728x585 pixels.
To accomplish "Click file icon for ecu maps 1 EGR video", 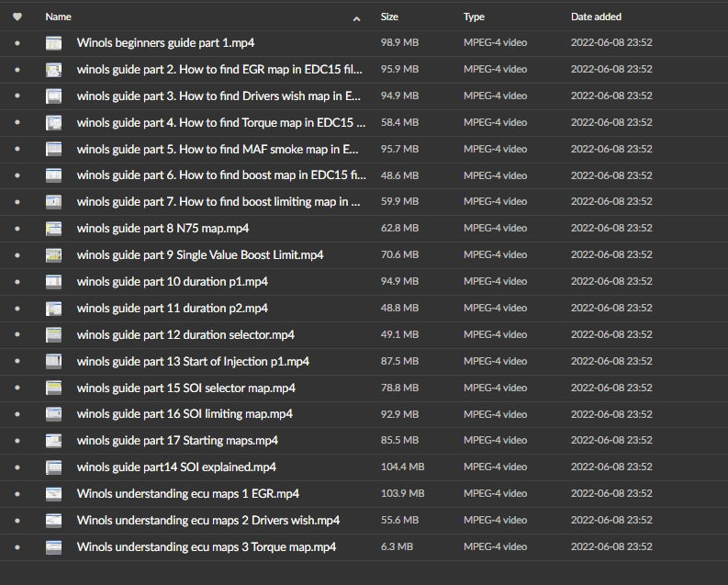I will (x=54, y=494).
